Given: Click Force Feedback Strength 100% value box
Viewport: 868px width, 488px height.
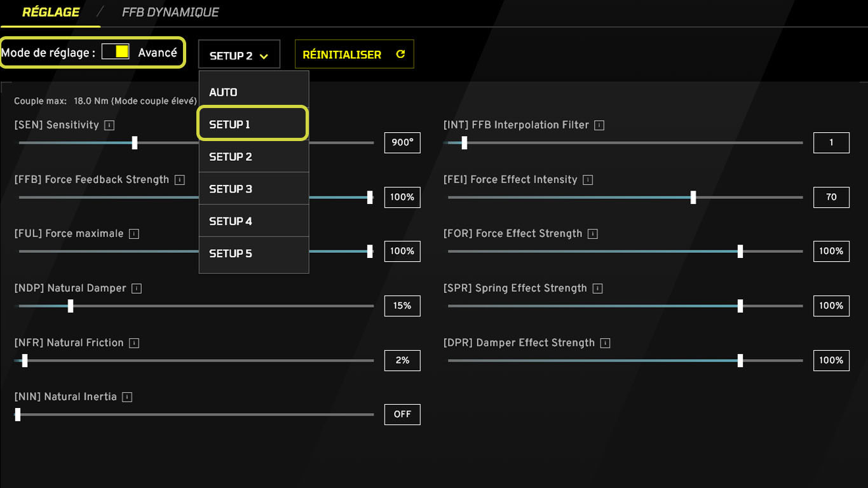Looking at the screenshot, I should [402, 197].
